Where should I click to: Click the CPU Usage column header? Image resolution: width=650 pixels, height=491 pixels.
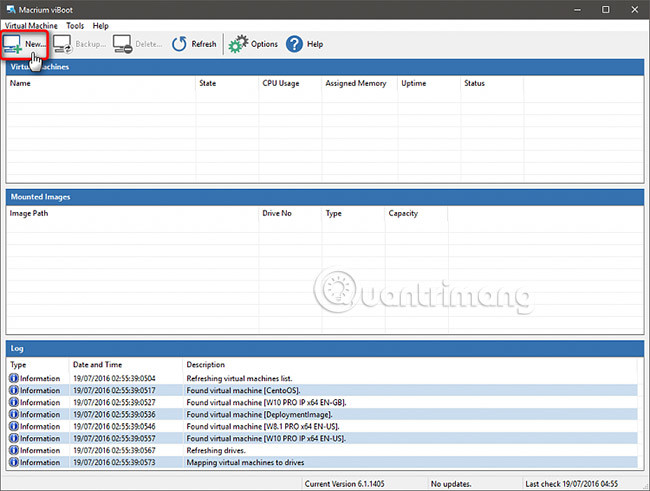click(282, 84)
